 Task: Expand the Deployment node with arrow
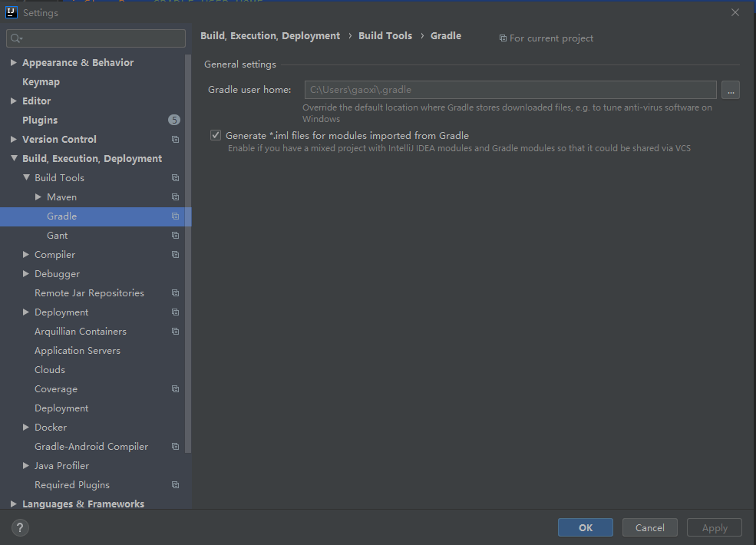point(26,312)
